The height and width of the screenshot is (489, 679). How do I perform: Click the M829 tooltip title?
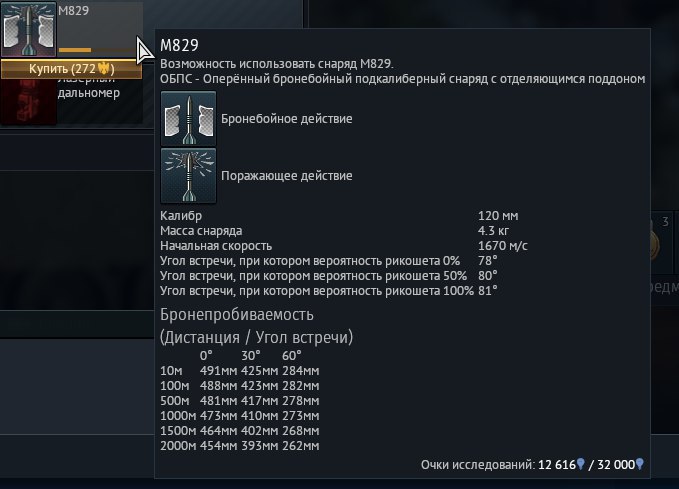[x=179, y=45]
